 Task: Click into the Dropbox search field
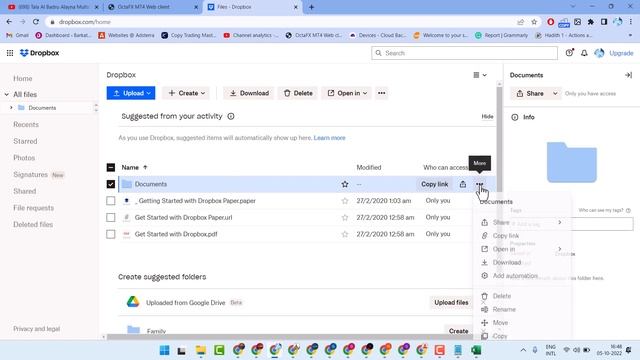coord(464,53)
